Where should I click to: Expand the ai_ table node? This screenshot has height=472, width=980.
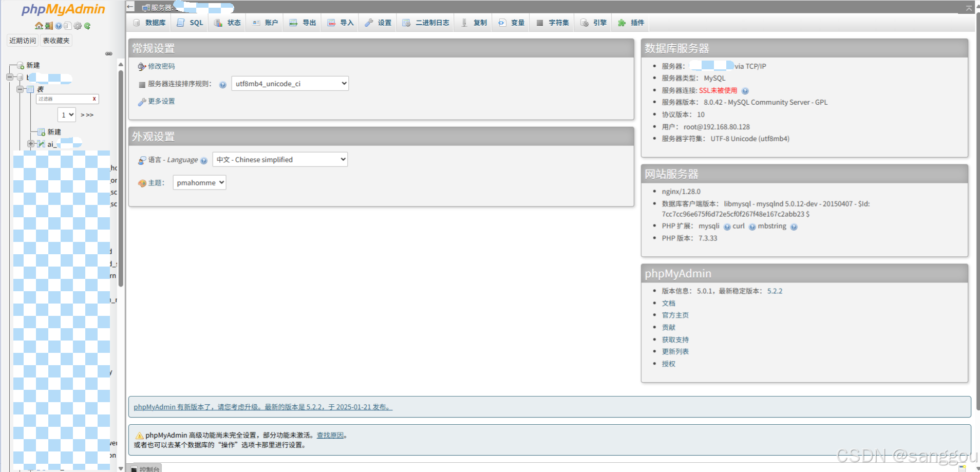click(31, 144)
